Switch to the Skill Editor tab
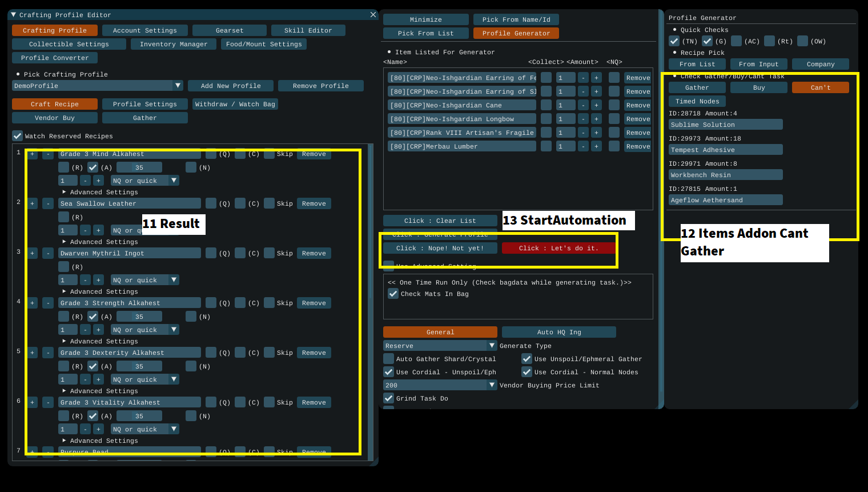This screenshot has width=868, height=492. [308, 30]
